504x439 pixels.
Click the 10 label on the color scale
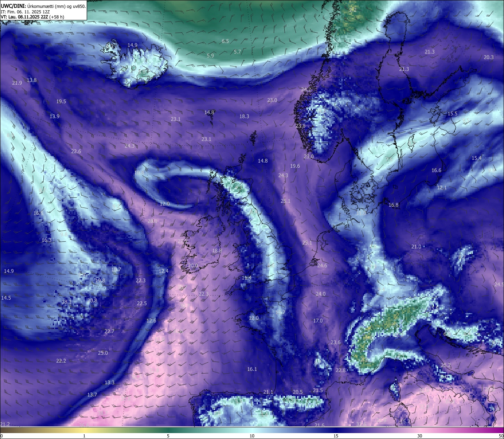252,436
